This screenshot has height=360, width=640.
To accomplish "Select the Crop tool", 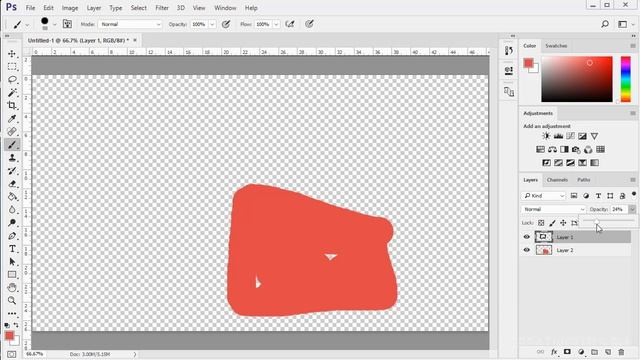I will tap(12, 105).
